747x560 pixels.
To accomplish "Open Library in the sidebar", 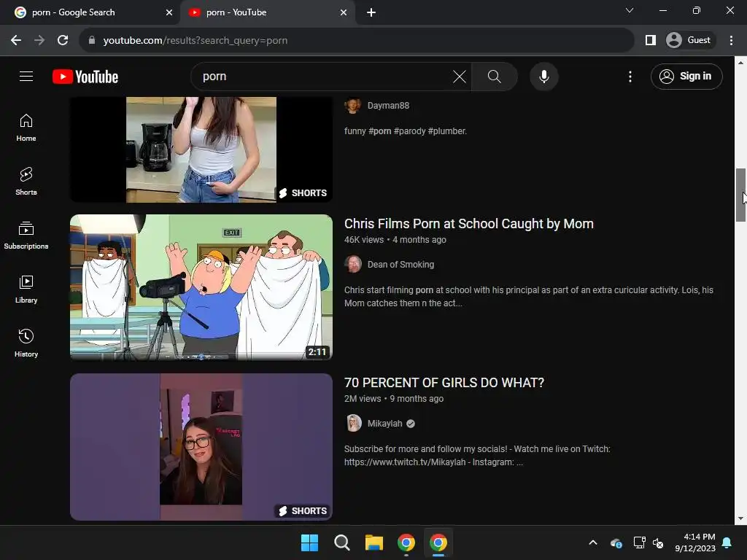I will pyautogui.click(x=26, y=289).
